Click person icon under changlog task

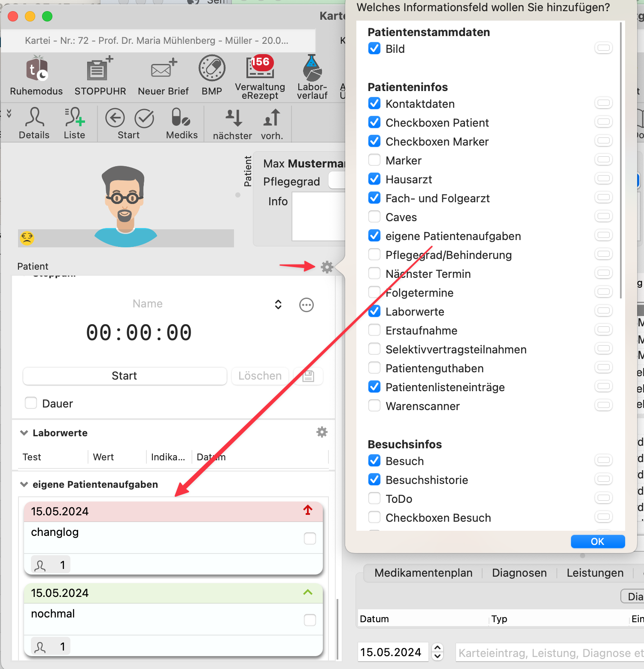coord(40,566)
